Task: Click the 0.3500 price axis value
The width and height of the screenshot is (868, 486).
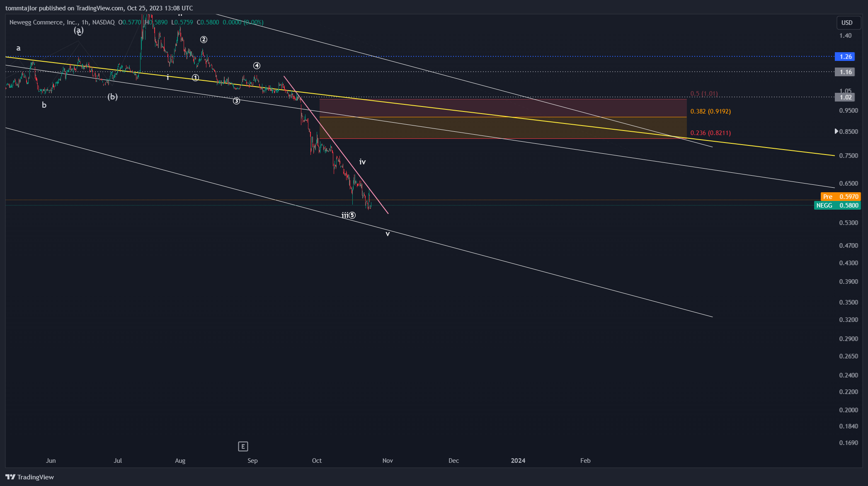Action: [x=849, y=302]
